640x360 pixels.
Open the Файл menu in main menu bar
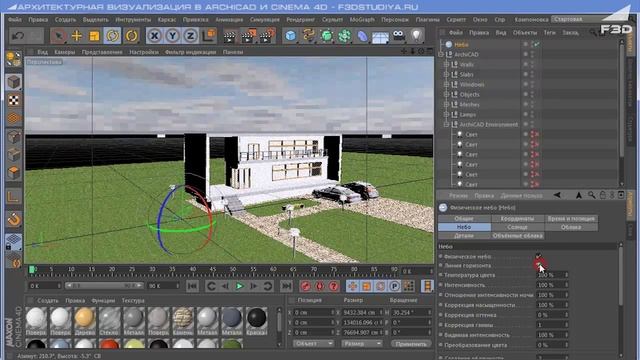pos(15,20)
